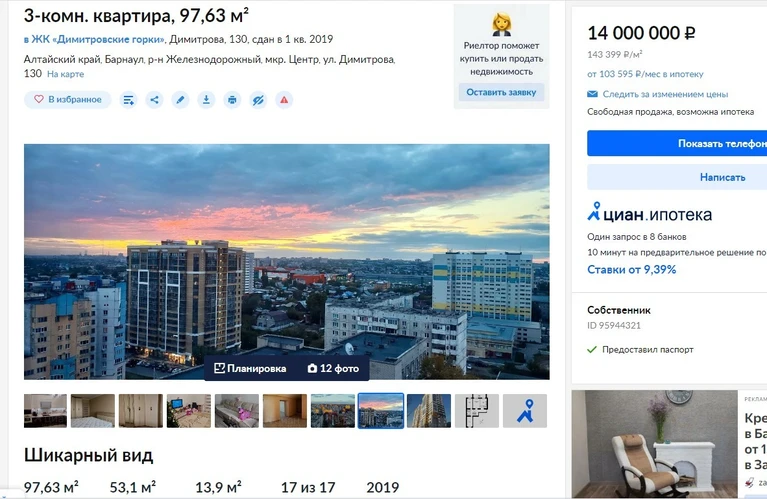The width and height of the screenshot is (767, 499).
Task: Click the 17 из 17 floor value
Action: coord(308,487)
